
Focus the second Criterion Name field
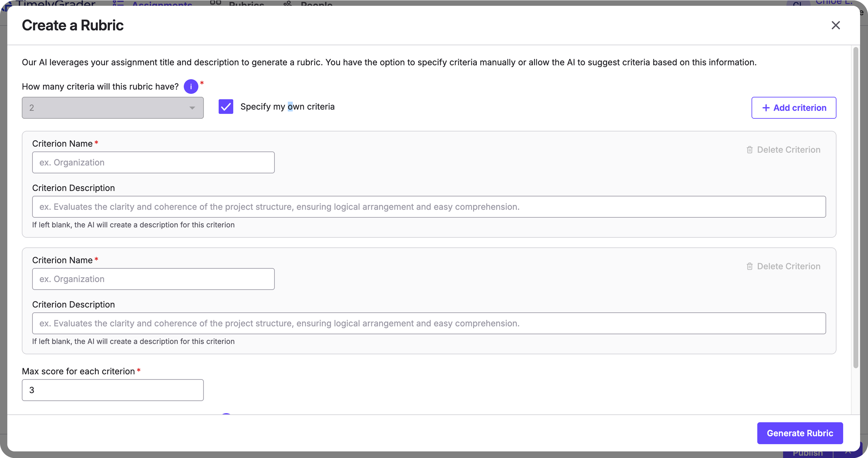[153, 279]
